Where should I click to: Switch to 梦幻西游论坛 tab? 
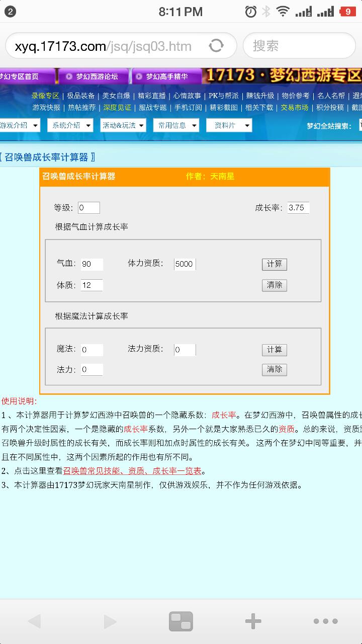(x=94, y=76)
